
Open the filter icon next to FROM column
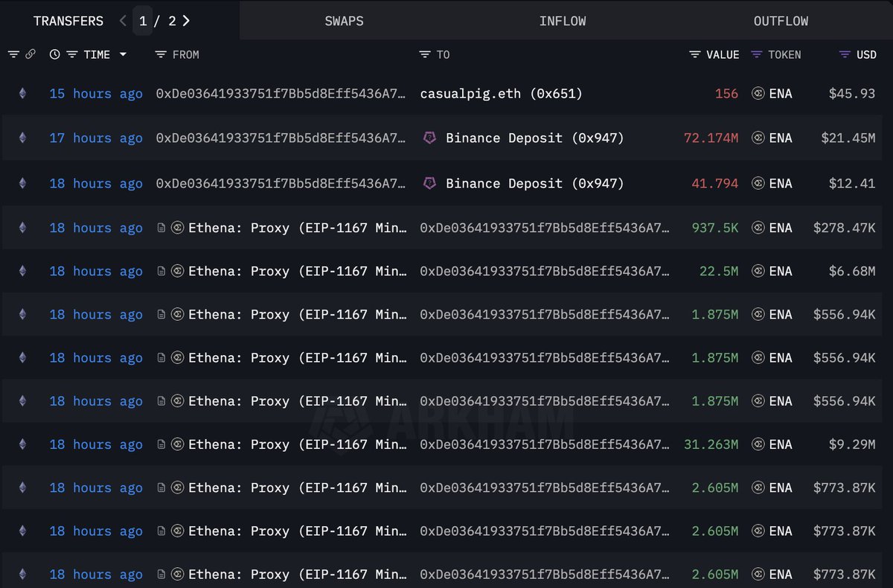tap(160, 54)
